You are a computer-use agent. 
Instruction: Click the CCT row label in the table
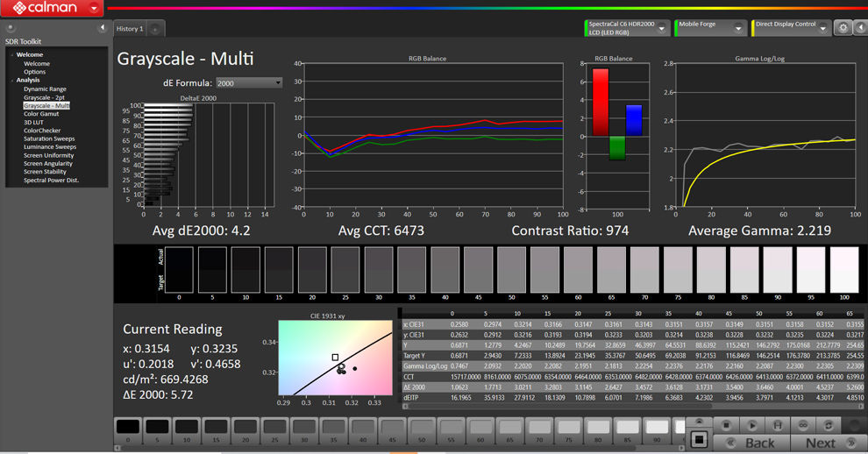coord(409,377)
